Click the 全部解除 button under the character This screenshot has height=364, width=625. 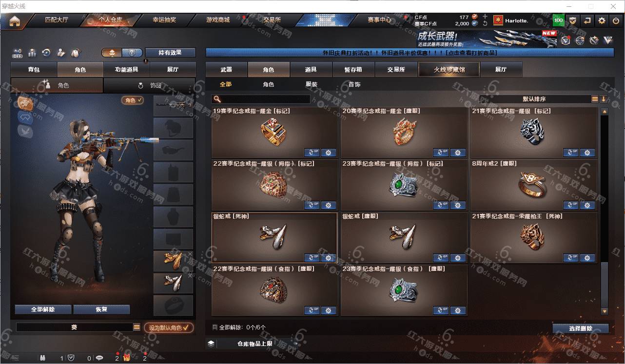click(43, 309)
